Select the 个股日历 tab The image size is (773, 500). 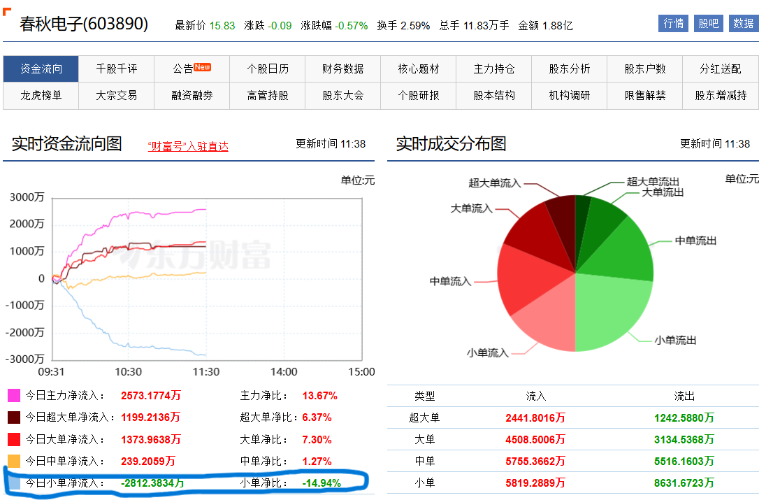(x=268, y=69)
